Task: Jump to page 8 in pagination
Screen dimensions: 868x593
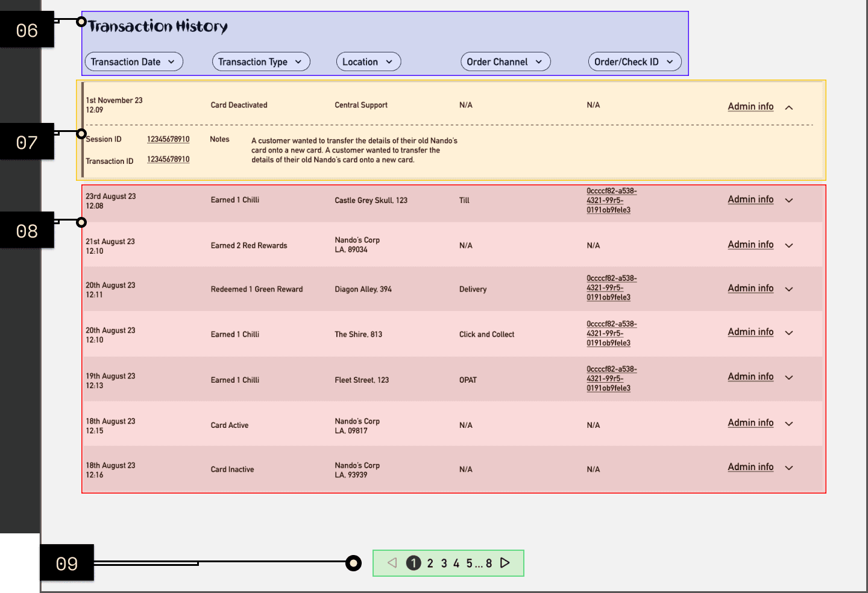Action: [489, 563]
